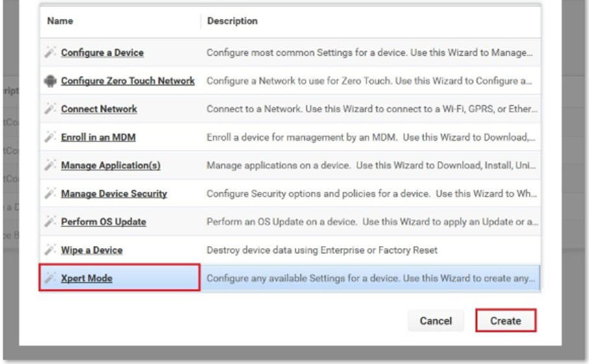Click the wand icon beside Enroll in an MDM
This screenshot has height=364, width=589.
[50, 138]
